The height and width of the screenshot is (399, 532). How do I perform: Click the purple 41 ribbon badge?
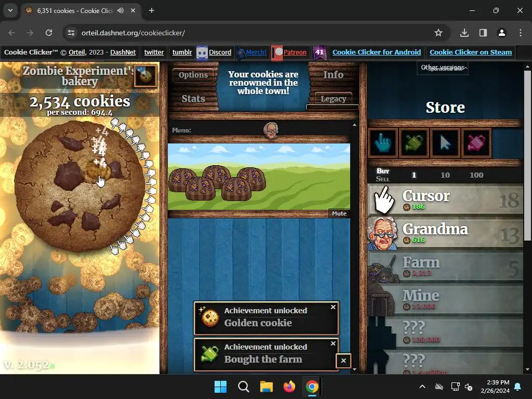[320, 52]
